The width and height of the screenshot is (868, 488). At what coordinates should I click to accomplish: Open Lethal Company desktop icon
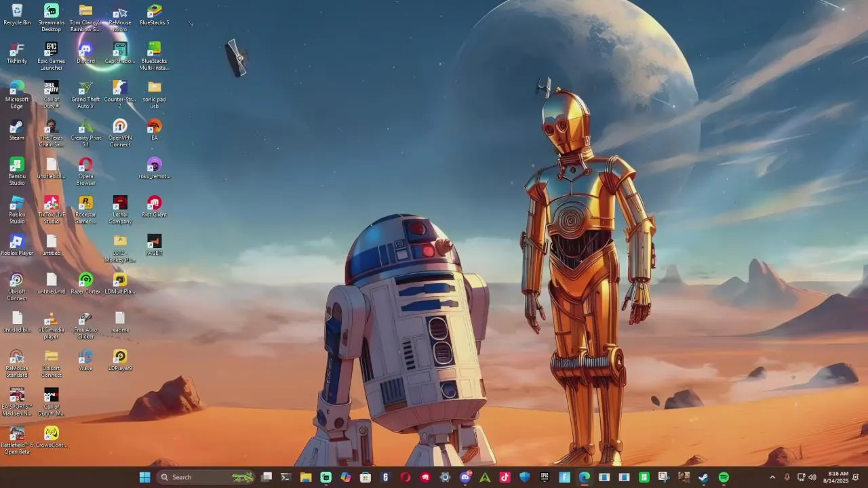click(x=120, y=210)
